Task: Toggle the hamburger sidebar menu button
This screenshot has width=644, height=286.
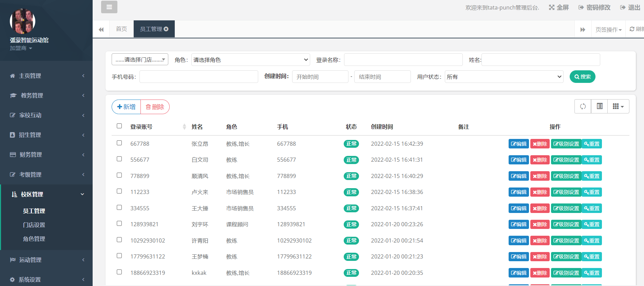Action: tap(109, 7)
